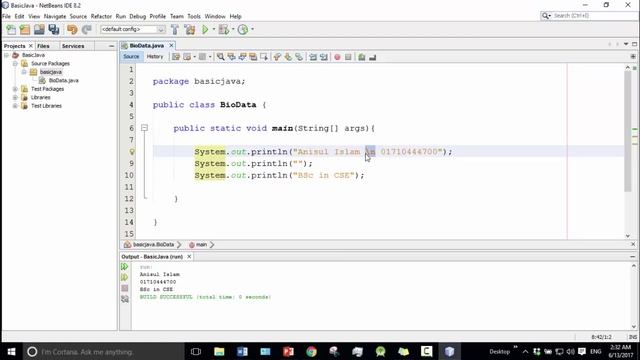Image resolution: width=640 pixels, height=360 pixels.
Task: Open Word from the taskbar
Action: tap(242, 351)
